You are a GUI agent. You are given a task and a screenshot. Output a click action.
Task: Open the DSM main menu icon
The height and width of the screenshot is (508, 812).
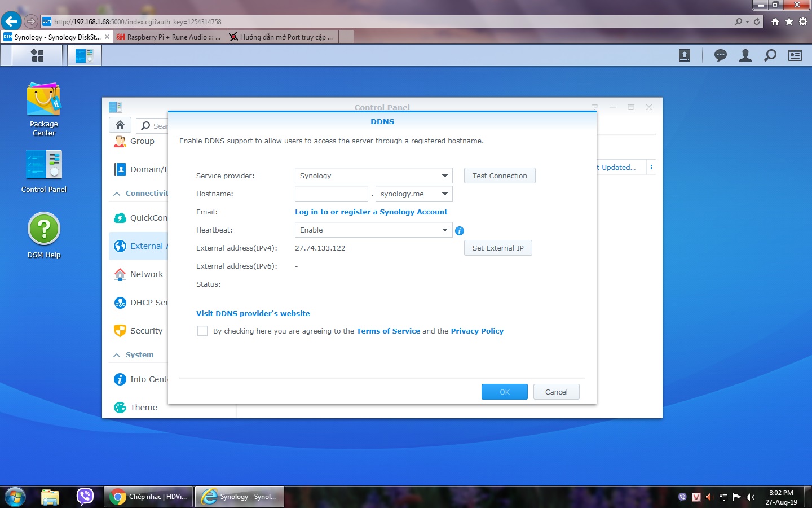point(37,55)
